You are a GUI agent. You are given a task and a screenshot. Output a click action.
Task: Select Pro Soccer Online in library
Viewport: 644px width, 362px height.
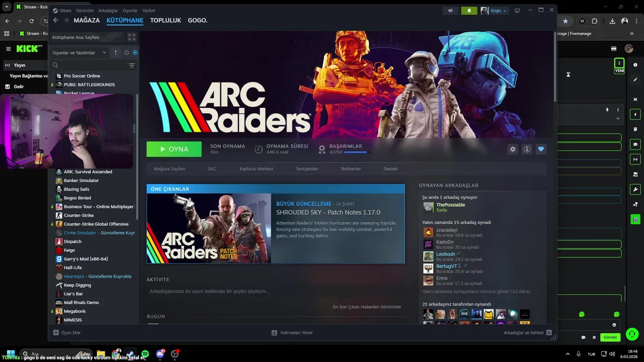82,76
